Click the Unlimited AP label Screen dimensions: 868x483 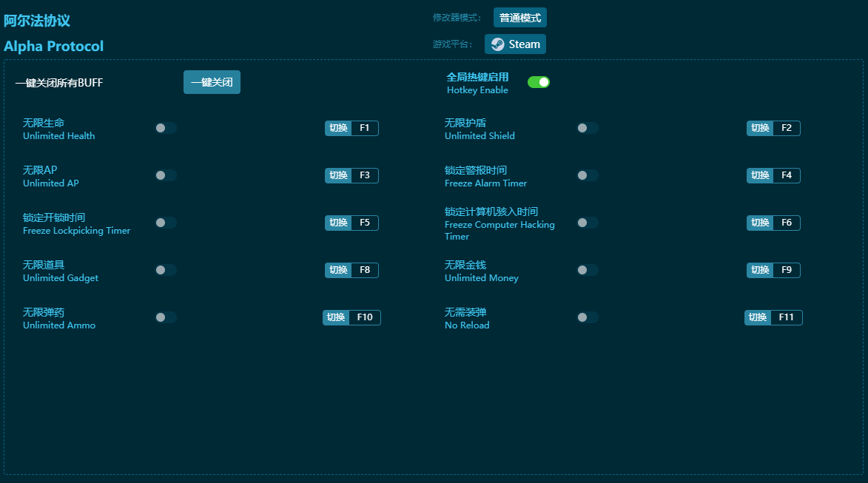51,183
